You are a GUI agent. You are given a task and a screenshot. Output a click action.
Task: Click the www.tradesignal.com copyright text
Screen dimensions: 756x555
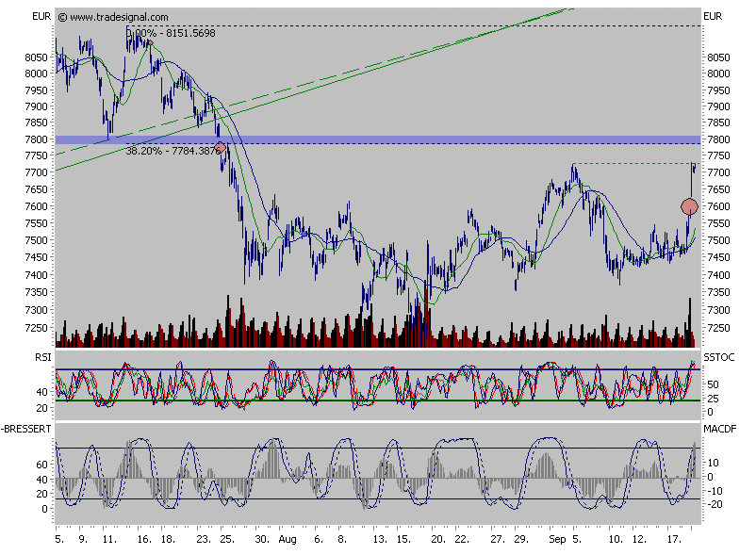click(113, 17)
